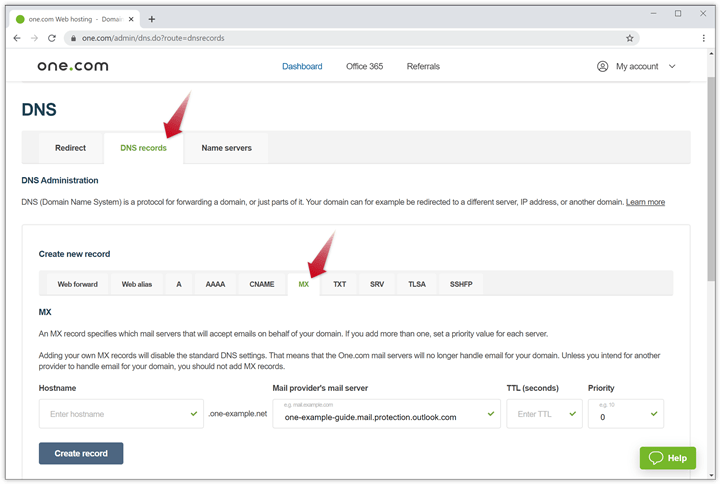Go to Office 365 in top navigation
The image size is (720, 484).
point(365,67)
